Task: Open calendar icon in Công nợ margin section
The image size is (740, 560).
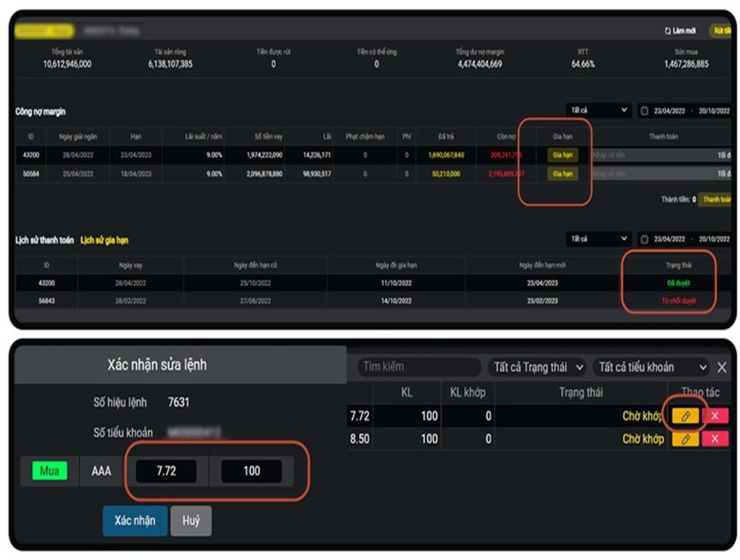Action: point(645,111)
